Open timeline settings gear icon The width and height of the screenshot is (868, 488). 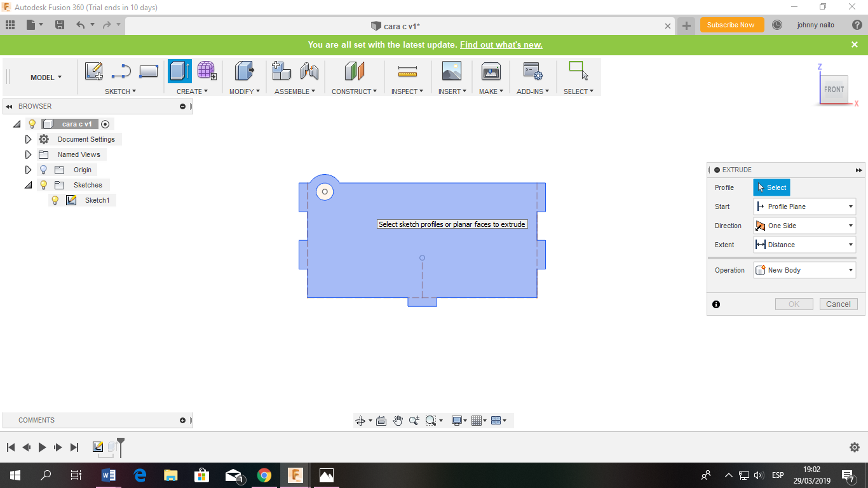855,447
